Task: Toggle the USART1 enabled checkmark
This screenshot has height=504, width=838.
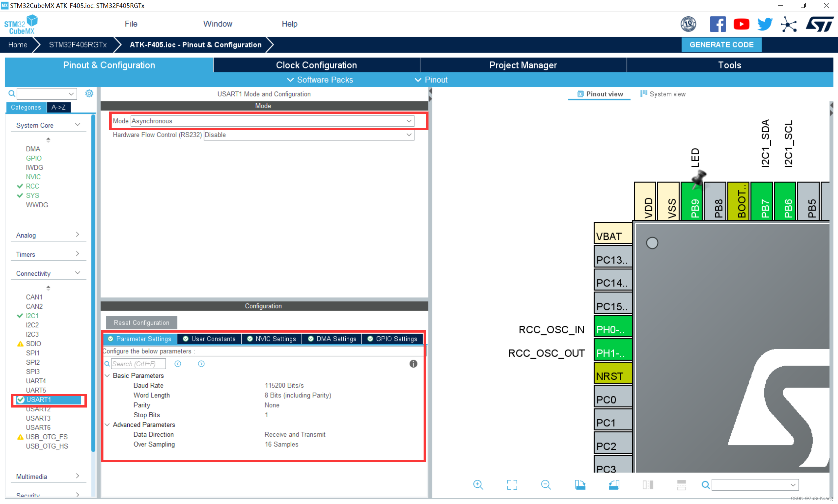Action: pos(21,400)
